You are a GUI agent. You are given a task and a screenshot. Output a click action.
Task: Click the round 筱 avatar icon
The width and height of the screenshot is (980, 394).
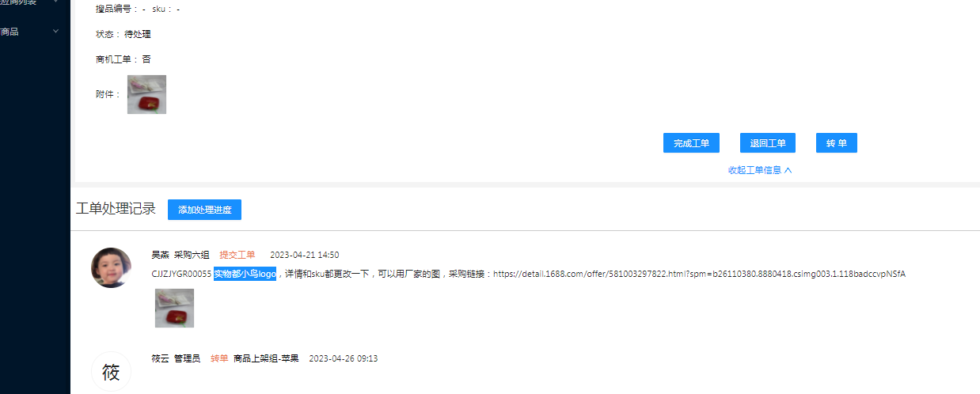click(111, 372)
